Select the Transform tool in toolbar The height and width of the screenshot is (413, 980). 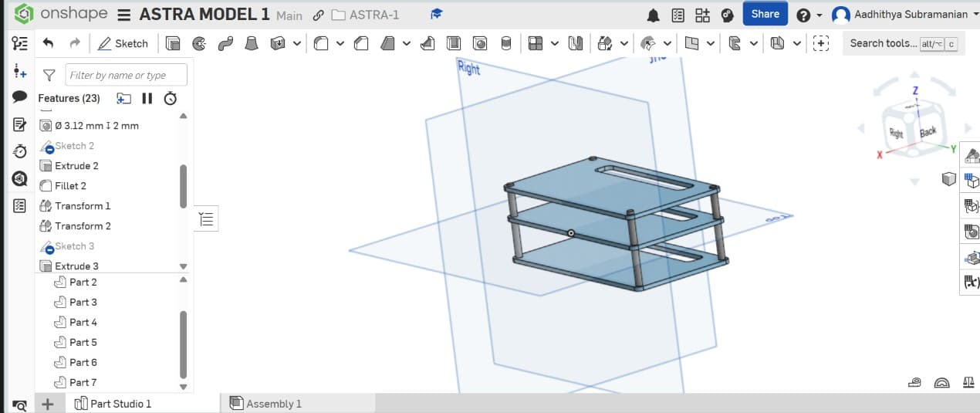pos(606,43)
